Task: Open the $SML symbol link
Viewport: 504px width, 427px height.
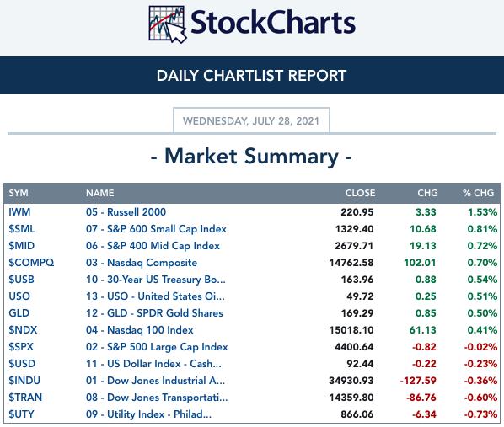Action: tap(22, 229)
